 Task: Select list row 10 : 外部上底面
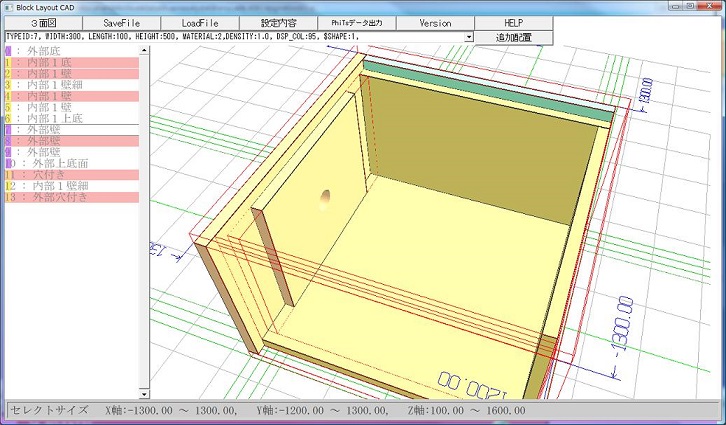click(72, 163)
